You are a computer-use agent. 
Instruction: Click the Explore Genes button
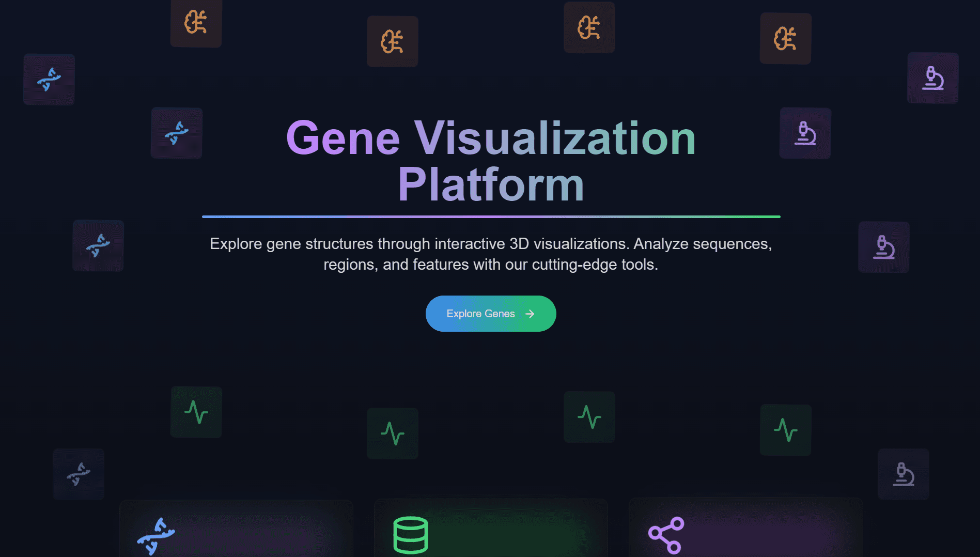click(x=490, y=314)
